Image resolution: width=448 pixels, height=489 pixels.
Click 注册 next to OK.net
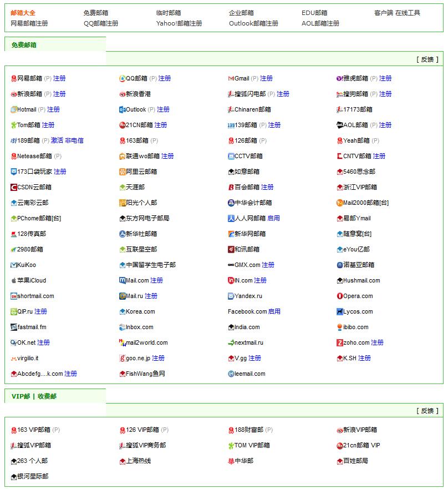pos(44,342)
